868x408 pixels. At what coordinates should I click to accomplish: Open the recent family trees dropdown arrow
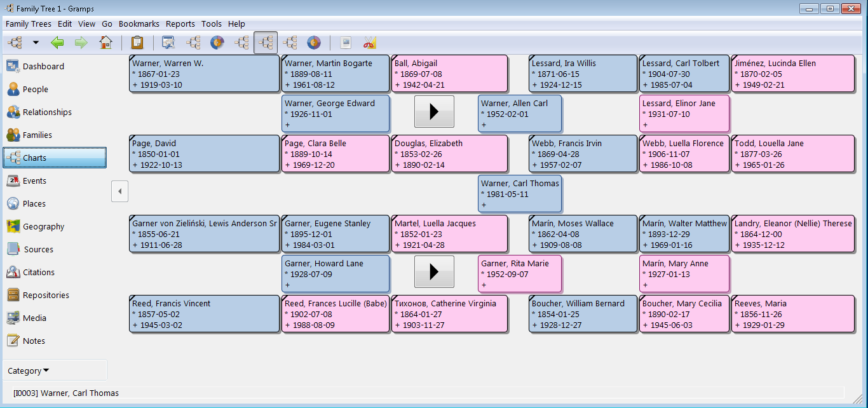[x=36, y=43]
